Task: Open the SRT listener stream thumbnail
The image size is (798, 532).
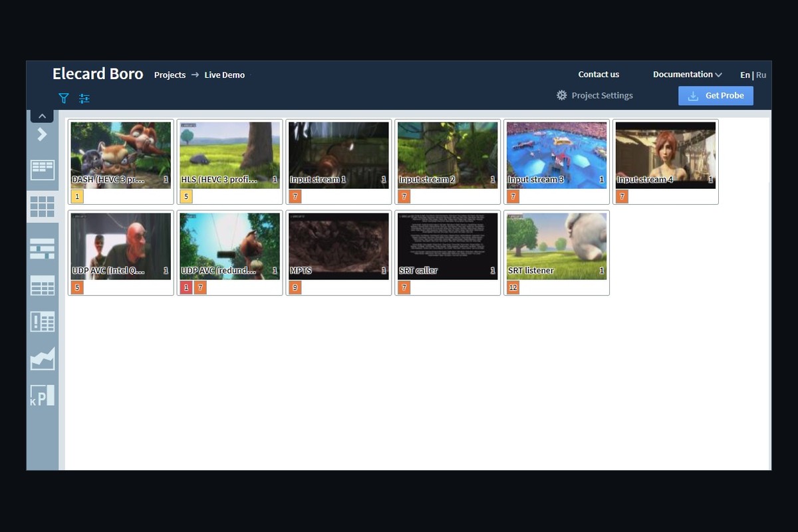Action: 557,246
